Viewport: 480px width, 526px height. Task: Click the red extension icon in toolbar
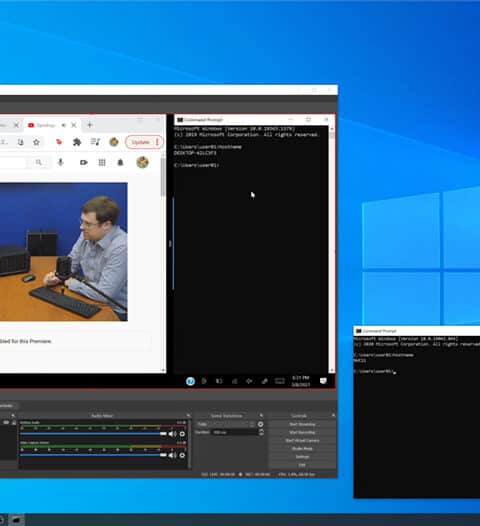pos(59,142)
